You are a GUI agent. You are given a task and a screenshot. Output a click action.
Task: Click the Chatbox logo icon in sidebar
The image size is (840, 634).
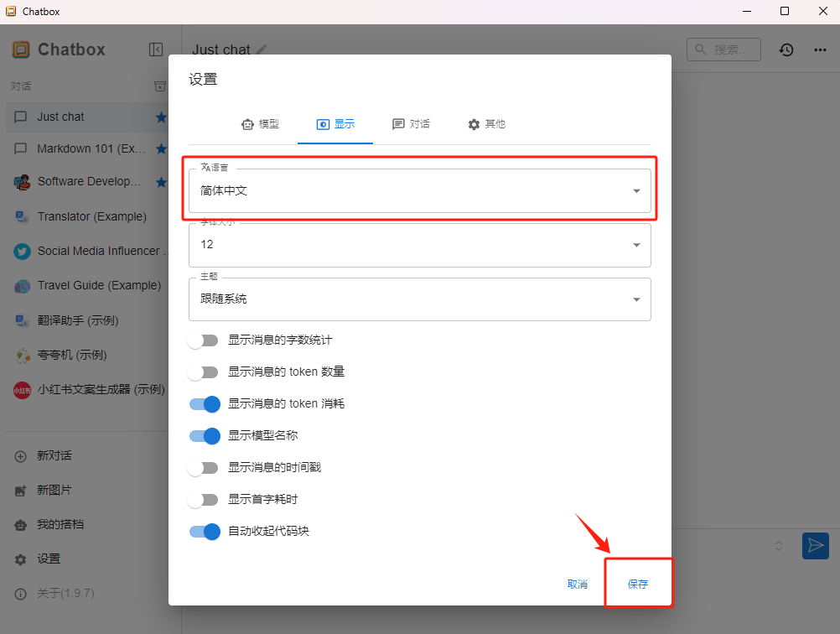click(x=21, y=49)
